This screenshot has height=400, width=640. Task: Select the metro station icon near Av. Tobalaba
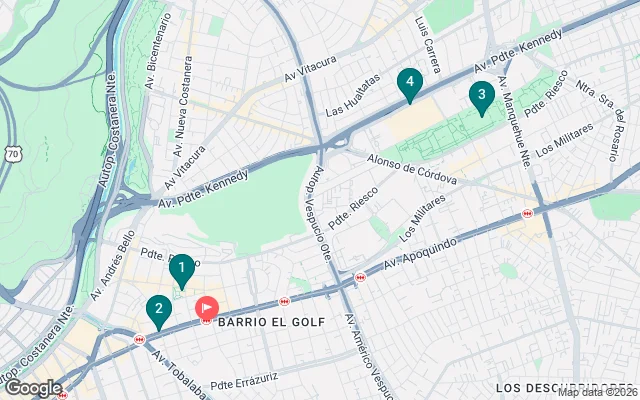(140, 339)
